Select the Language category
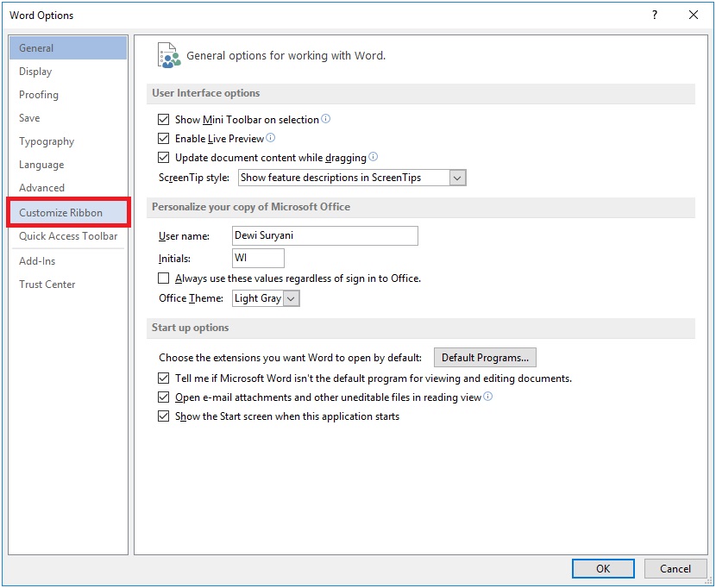This screenshot has width=716, height=588. [68, 165]
